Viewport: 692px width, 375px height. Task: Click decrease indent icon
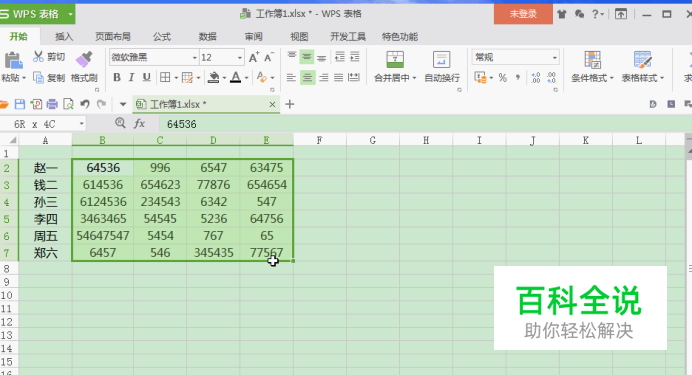[339, 57]
